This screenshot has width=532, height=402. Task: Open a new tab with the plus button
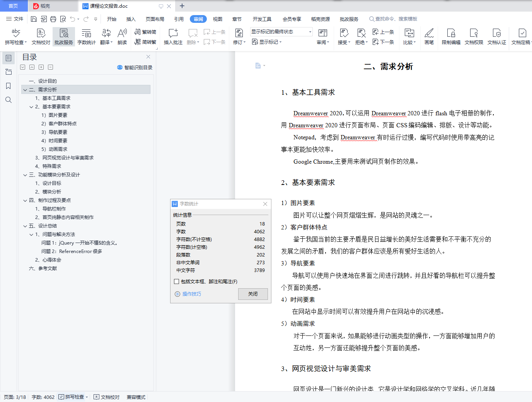click(x=182, y=6)
